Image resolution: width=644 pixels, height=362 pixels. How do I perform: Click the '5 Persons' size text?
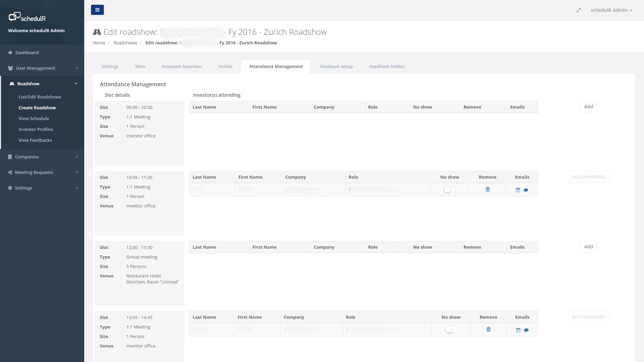(136, 266)
